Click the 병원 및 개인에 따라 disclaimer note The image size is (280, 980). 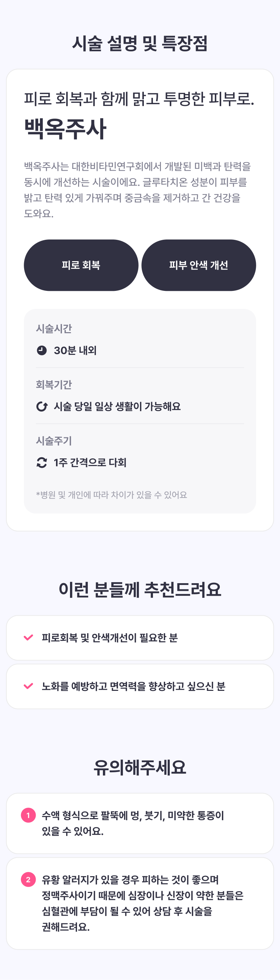(112, 495)
